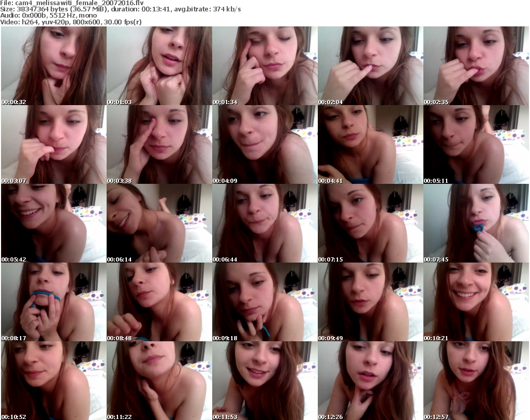Choose frame timestamped 00:10:21
This screenshot has height=420, width=530.
click(x=476, y=302)
